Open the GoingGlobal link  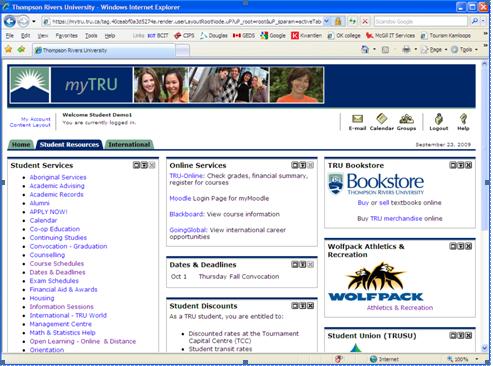click(188, 230)
